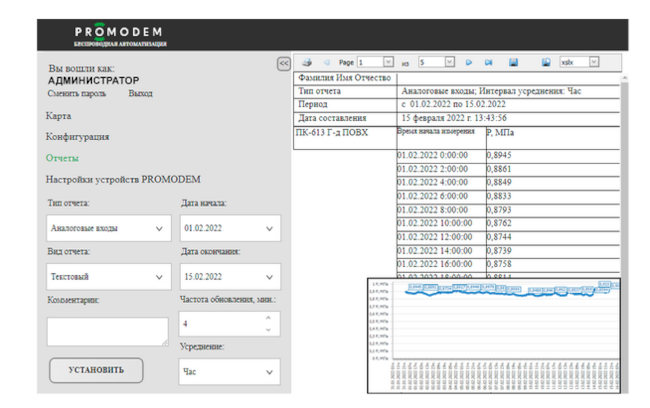The image size is (650, 408).
Task: Select the value 0,8849 cell
Action: tap(553, 182)
